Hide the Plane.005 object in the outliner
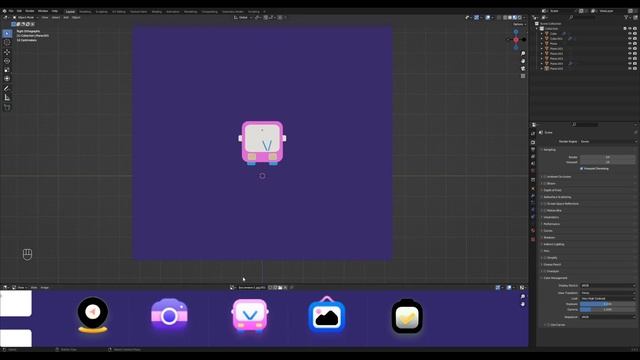This screenshot has width=640, height=360. coord(630,69)
